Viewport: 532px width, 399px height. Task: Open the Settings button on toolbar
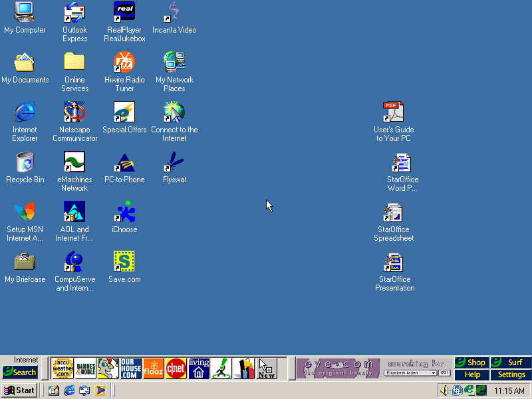coord(511,374)
